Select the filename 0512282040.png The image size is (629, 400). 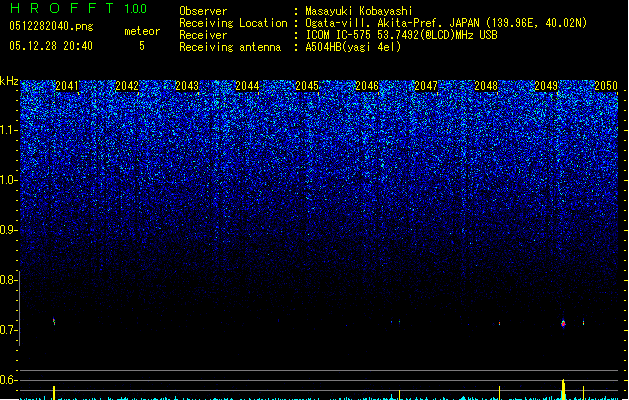pyautogui.click(x=51, y=26)
